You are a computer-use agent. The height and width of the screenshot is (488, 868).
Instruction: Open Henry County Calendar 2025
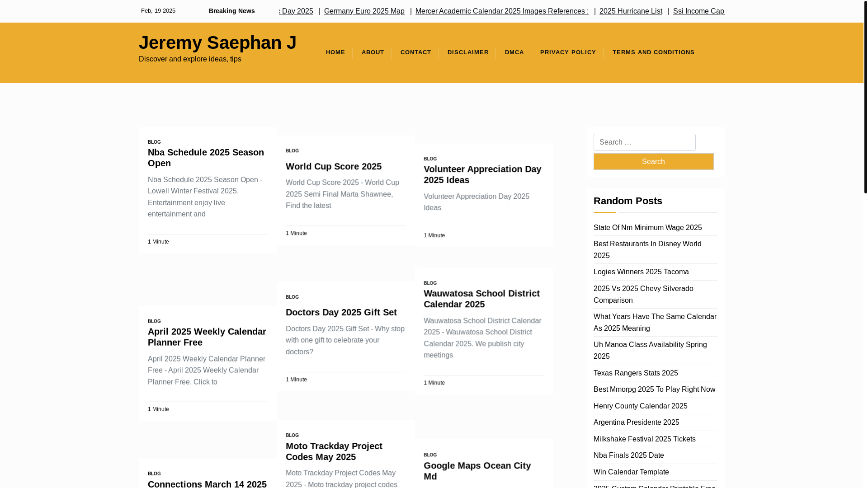pyautogui.click(x=640, y=406)
